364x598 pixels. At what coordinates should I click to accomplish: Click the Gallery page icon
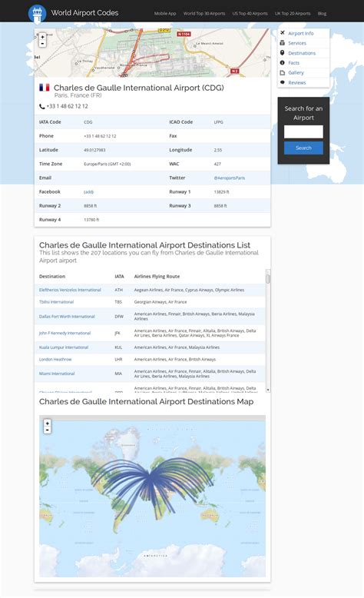(283, 72)
